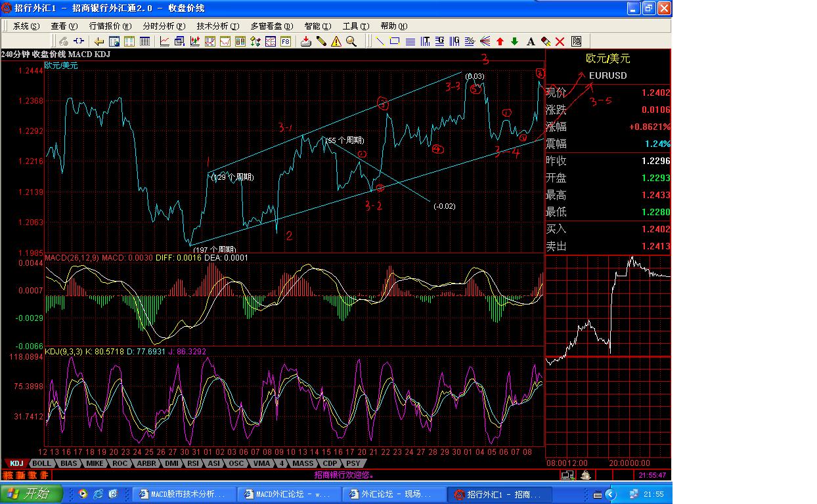
Task: Switch to MACD外汇论坛 taskbar window
Action: click(288, 493)
